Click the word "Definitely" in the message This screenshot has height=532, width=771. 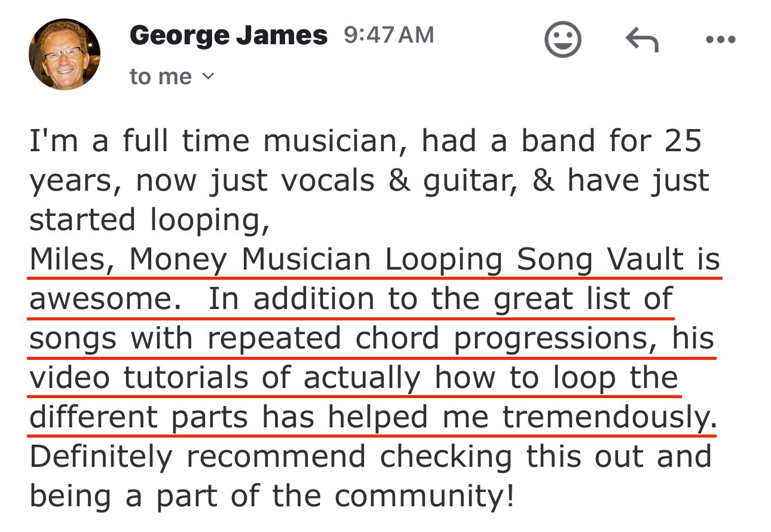point(100,457)
